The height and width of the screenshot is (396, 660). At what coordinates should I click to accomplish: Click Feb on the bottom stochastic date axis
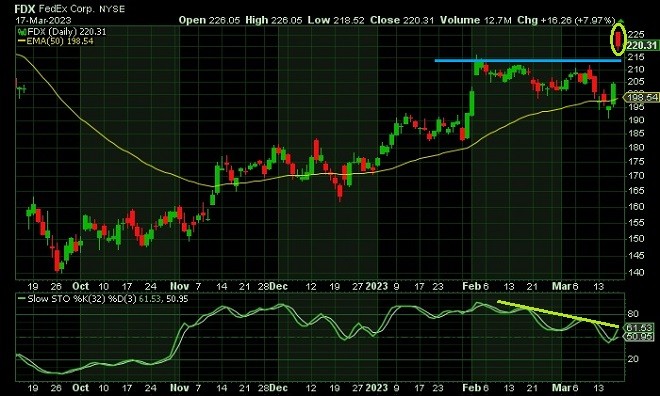click(x=471, y=388)
